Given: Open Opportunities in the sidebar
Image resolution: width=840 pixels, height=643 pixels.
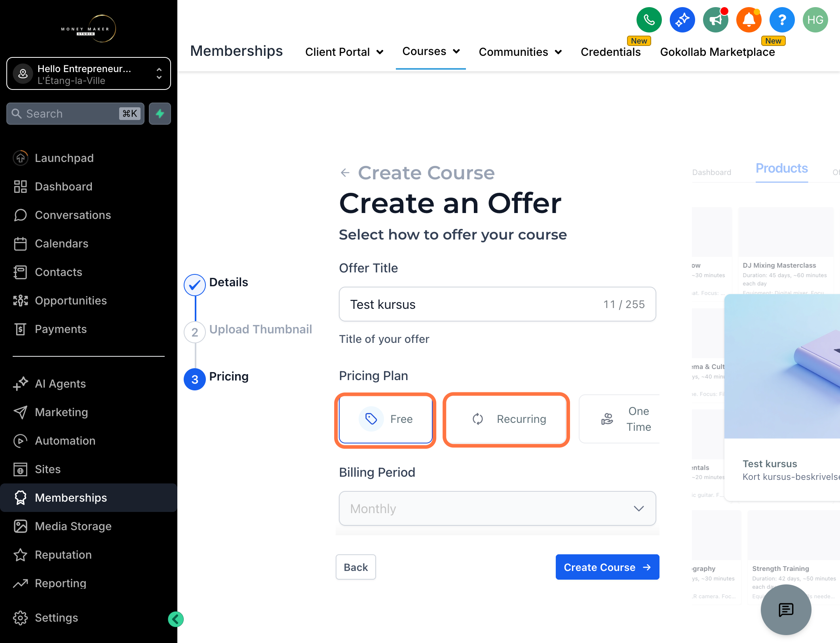Looking at the screenshot, I should pos(89,301).
